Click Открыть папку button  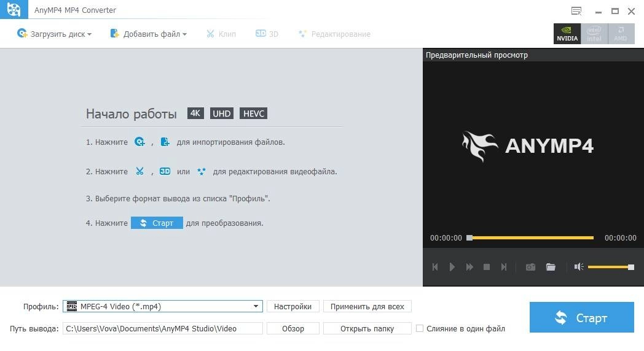pyautogui.click(x=367, y=328)
